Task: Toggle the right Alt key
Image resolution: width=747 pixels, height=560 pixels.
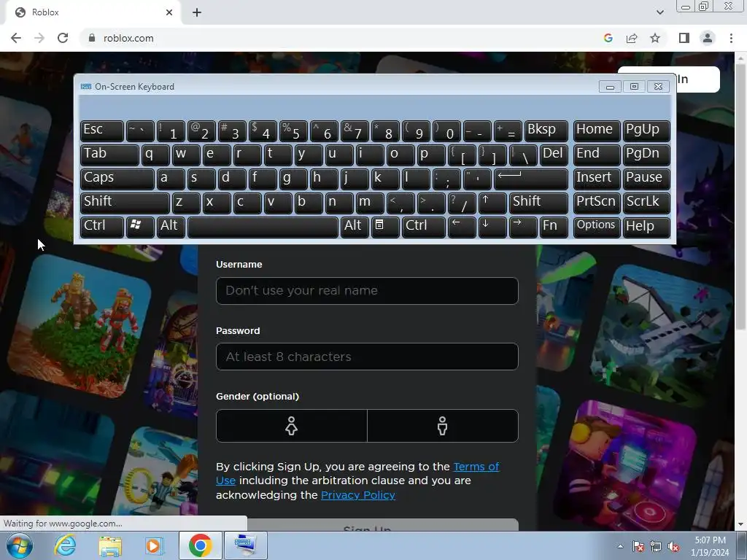Action: (x=355, y=227)
